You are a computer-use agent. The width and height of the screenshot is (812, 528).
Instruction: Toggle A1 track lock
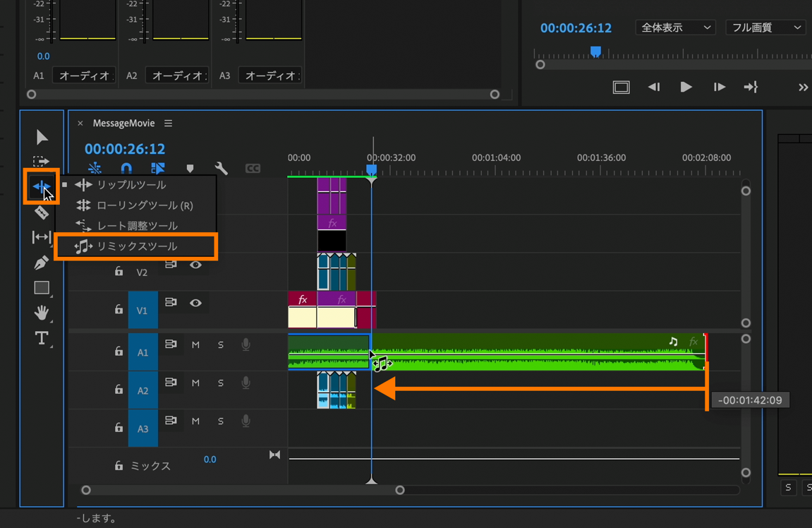[x=119, y=352]
